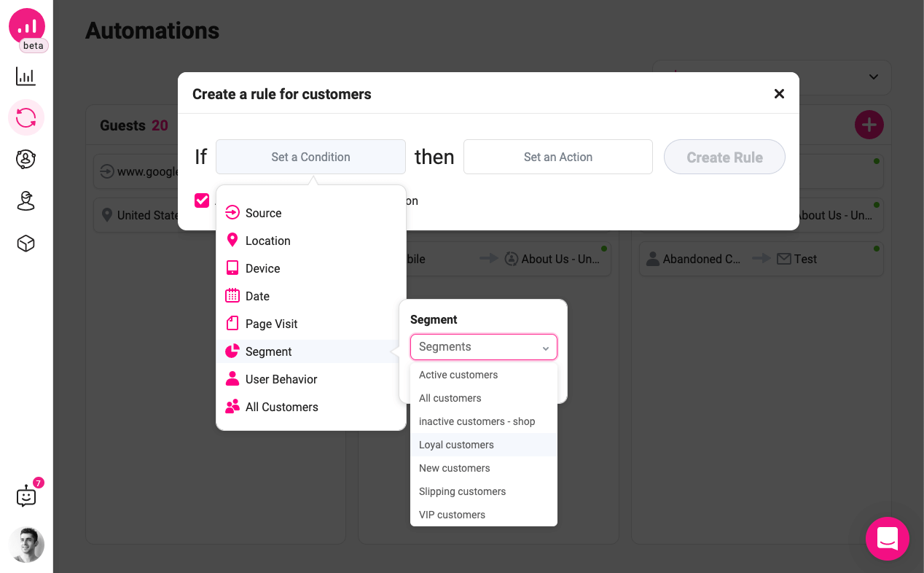This screenshot has width=924, height=573.
Task: Select the Page Visit condition
Action: (x=311, y=324)
